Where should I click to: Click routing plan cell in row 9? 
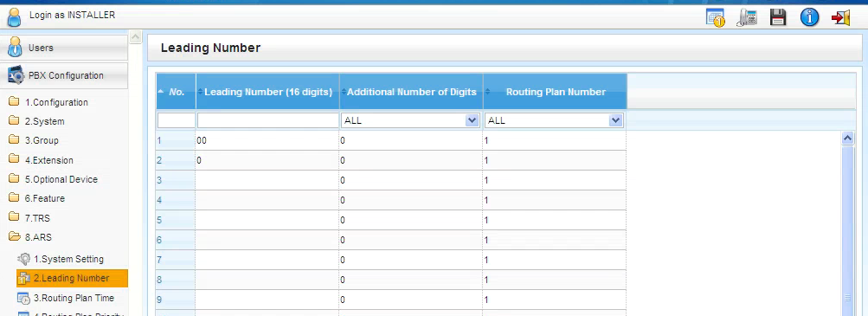click(x=554, y=300)
